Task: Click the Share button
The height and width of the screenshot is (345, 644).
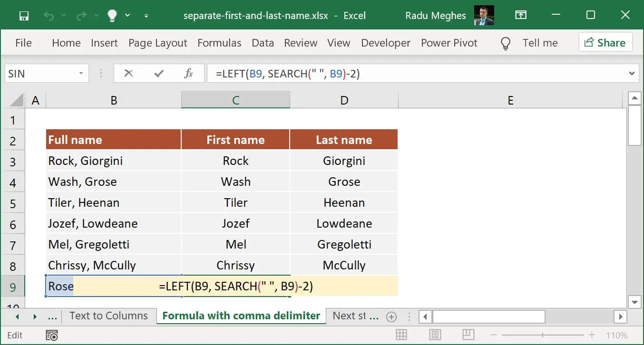Action: 605,42
